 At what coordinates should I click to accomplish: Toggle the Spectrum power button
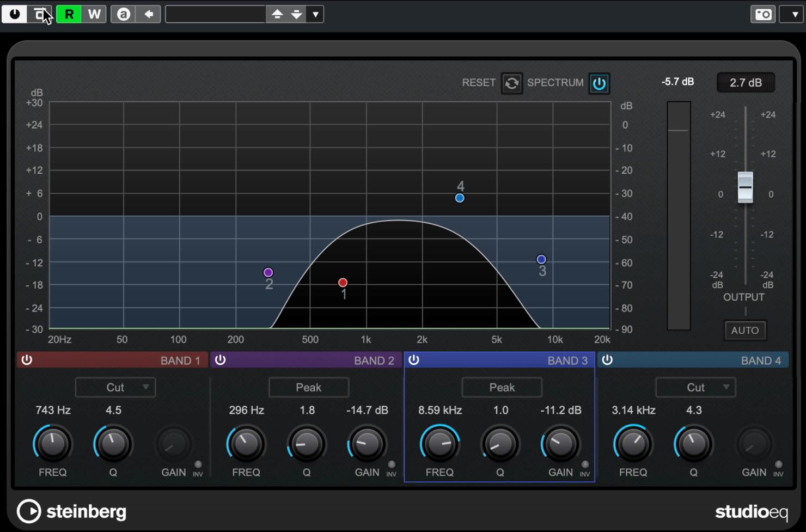pyautogui.click(x=599, y=83)
